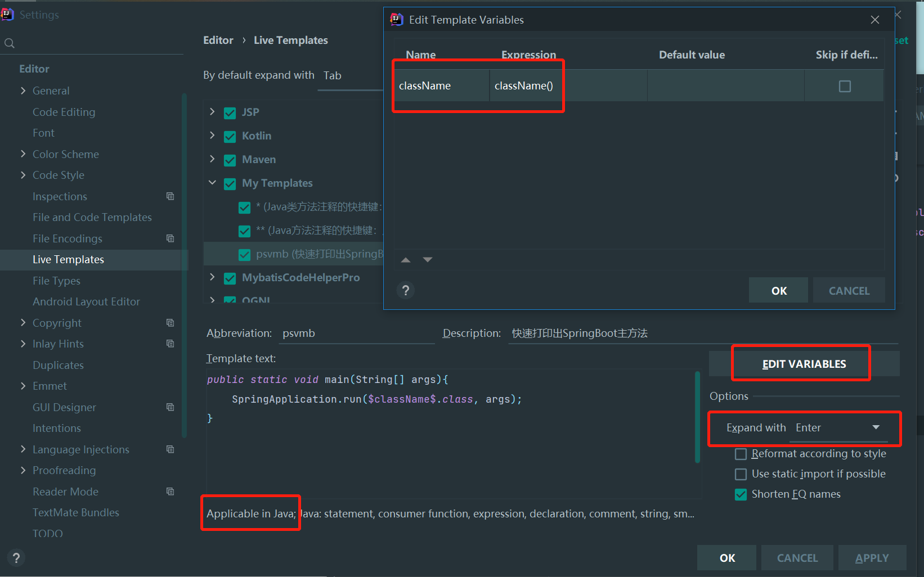Open the File Types settings page
Viewport: 924px width, 577px height.
(x=56, y=281)
